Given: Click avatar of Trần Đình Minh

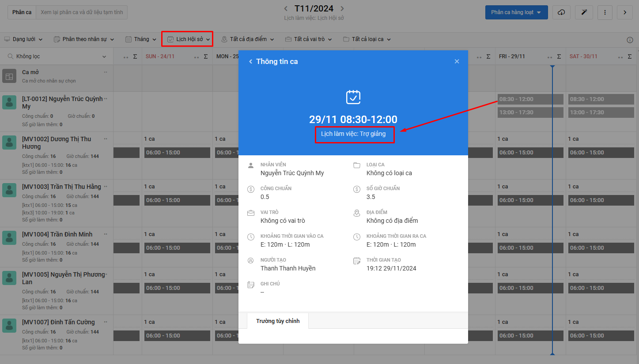Looking at the screenshot, I should (9, 238).
